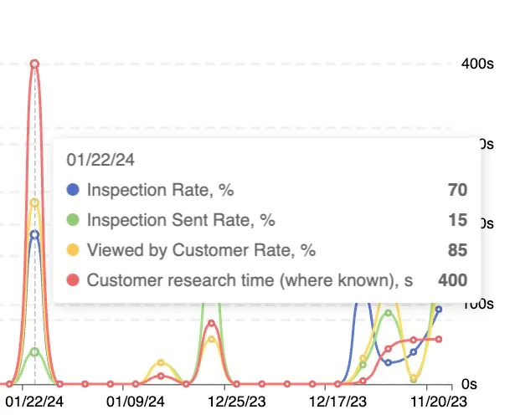
Task: Click green Inspection Sent point at 01/22/24
Action: point(34,351)
